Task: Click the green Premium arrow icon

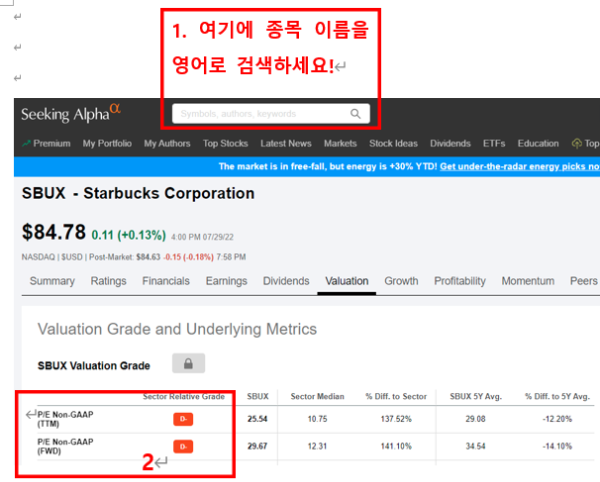Action: pyautogui.click(x=26, y=143)
